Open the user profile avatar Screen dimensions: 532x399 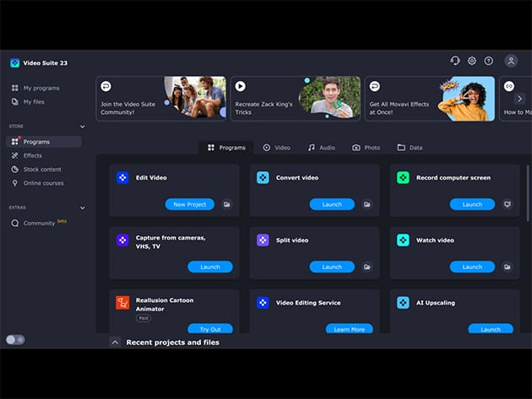tap(511, 61)
